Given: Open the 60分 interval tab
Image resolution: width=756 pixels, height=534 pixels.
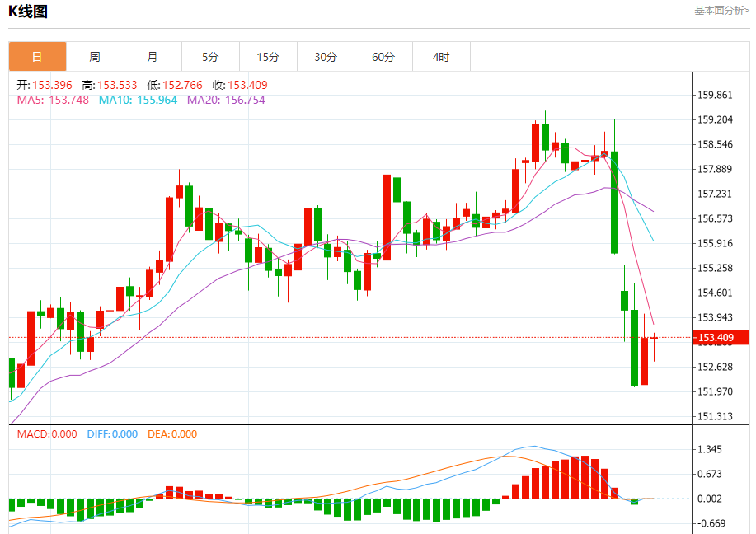Looking at the screenshot, I should [384, 57].
